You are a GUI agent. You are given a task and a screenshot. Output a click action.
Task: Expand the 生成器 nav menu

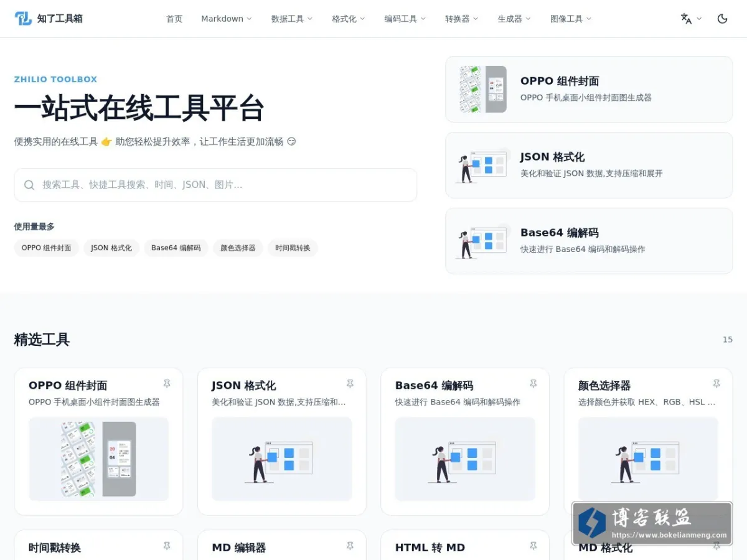coord(514,19)
